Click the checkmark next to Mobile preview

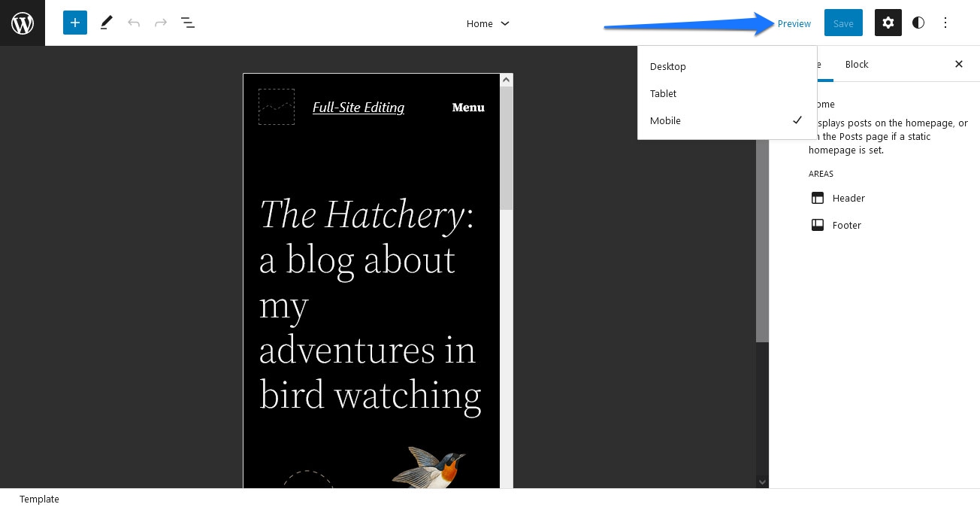click(797, 120)
